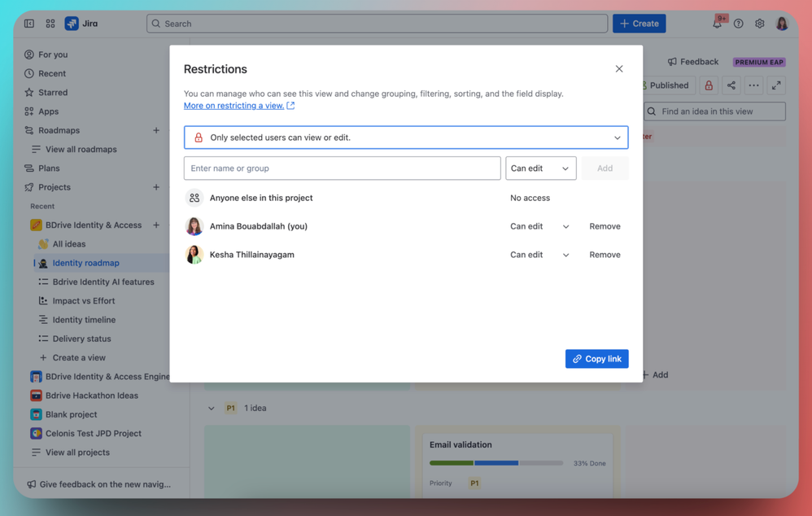
Task: Collapse the sidebar panel icon
Action: 29,24
